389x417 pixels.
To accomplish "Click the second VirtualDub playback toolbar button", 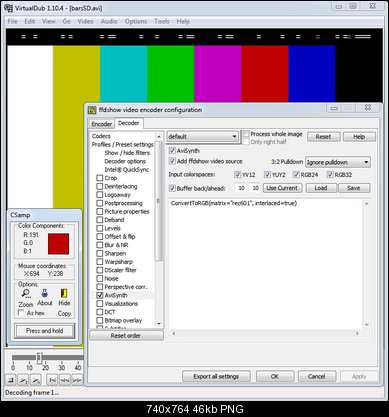I will [x=24, y=379].
